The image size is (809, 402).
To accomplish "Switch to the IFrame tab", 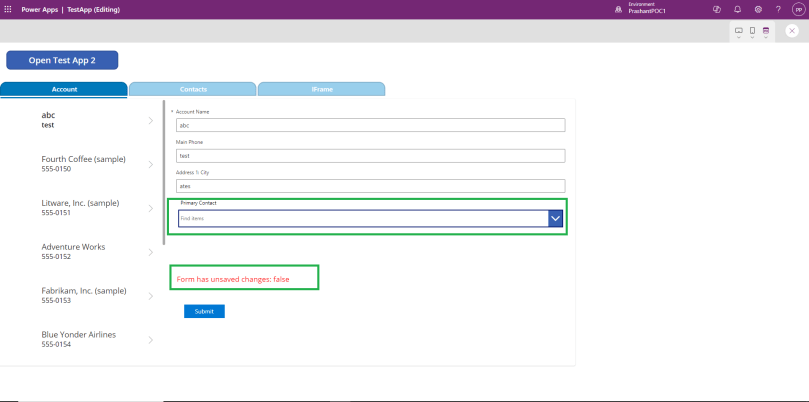I will coord(321,89).
